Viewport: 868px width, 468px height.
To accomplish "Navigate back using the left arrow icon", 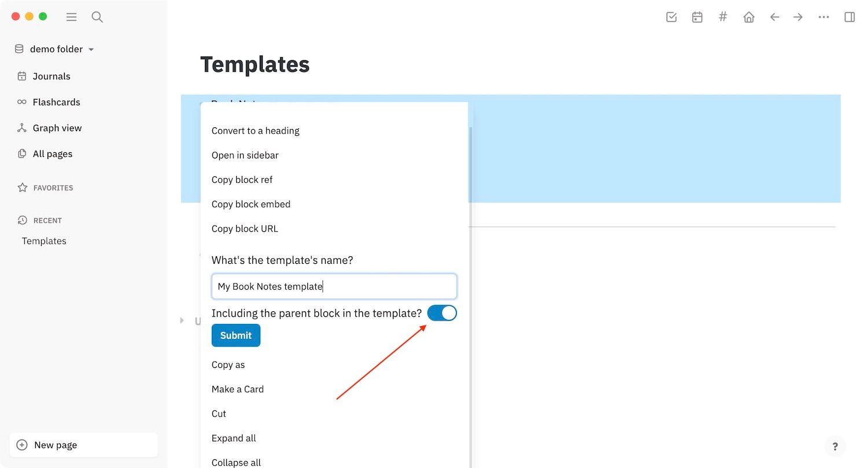I will [x=775, y=17].
